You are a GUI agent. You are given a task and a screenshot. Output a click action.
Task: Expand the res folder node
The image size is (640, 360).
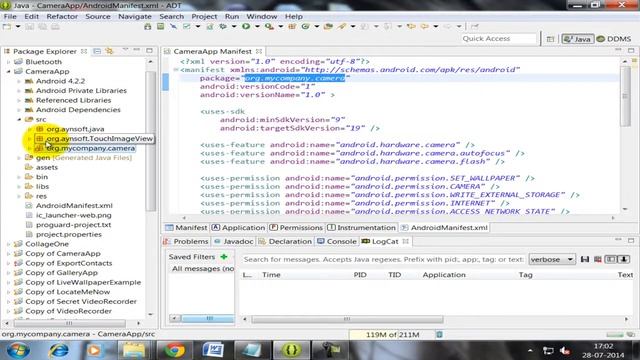point(19,196)
